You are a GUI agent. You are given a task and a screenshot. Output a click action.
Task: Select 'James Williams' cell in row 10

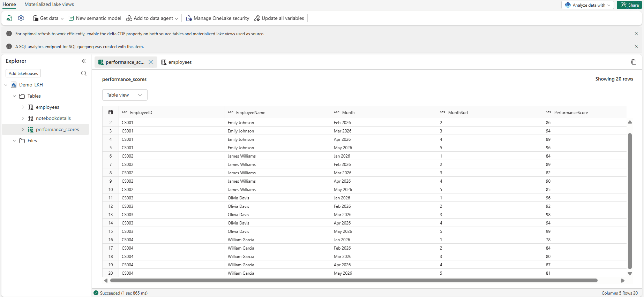[278, 189]
